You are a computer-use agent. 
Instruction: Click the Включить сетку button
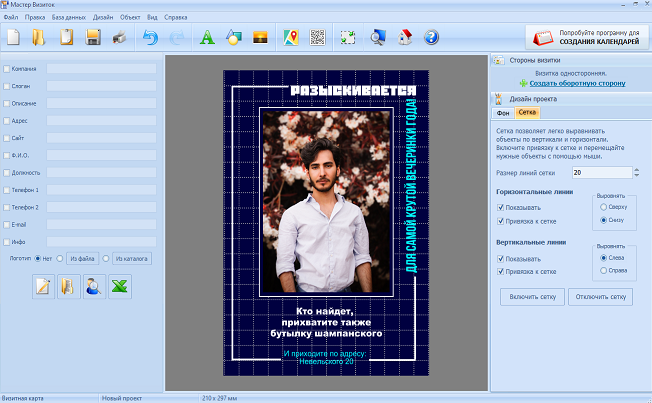point(533,297)
